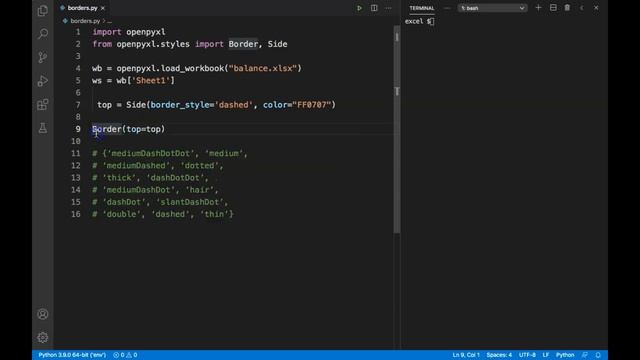Viewport: 640px width, 360px height.
Task: Click line number 9 in the gutter
Action: click(x=78, y=129)
